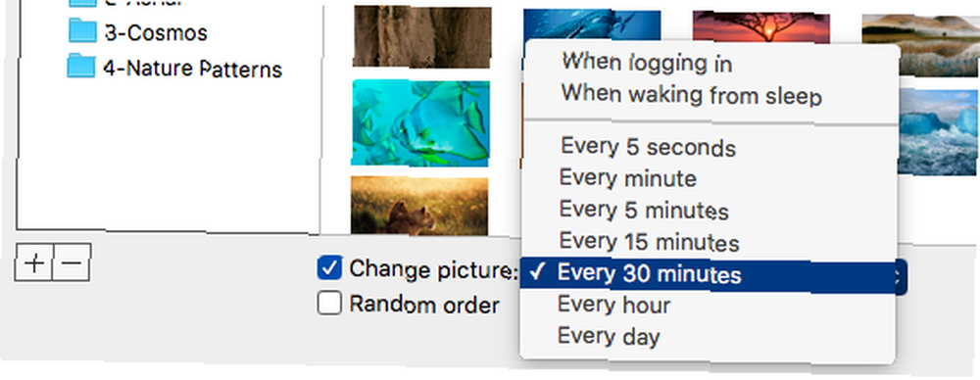The width and height of the screenshot is (980, 380).
Task: Click the minus button to remove a folder
Action: click(x=73, y=262)
